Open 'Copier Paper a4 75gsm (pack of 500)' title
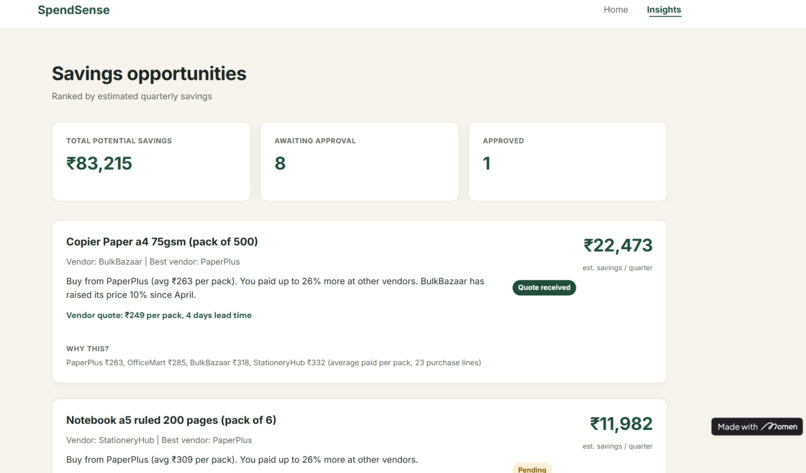 [162, 242]
